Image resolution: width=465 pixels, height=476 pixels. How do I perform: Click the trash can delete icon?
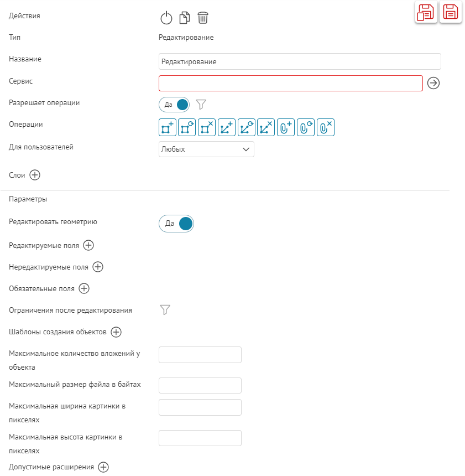pos(203,18)
